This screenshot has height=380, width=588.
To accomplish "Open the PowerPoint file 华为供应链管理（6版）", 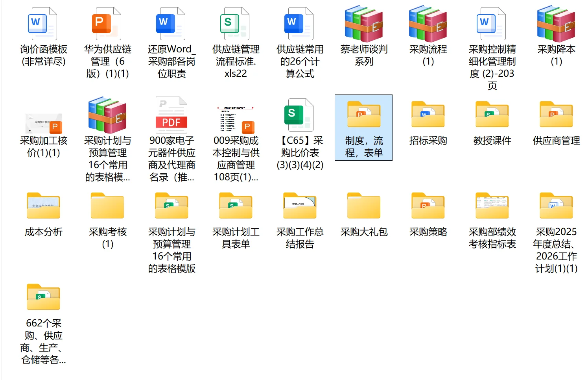I will click(107, 24).
